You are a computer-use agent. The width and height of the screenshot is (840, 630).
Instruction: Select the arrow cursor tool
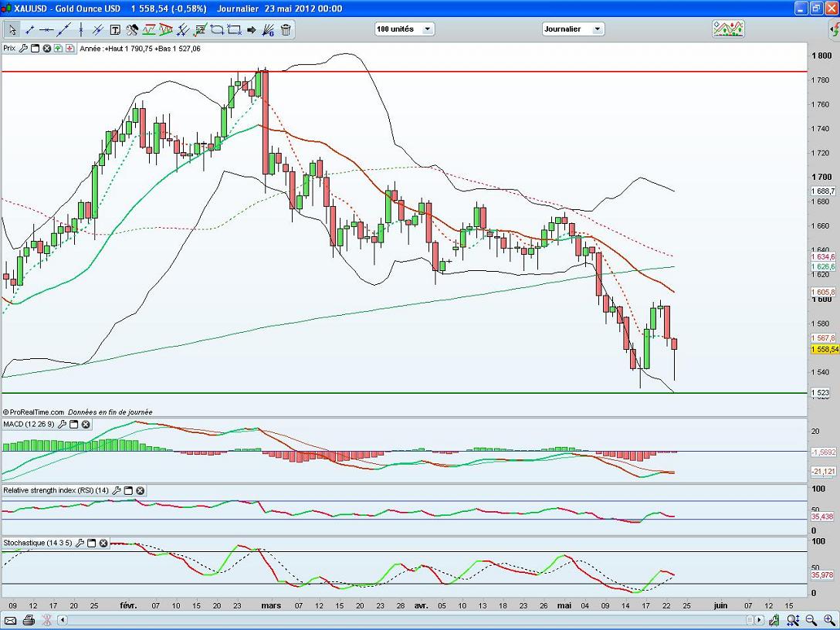[12, 30]
